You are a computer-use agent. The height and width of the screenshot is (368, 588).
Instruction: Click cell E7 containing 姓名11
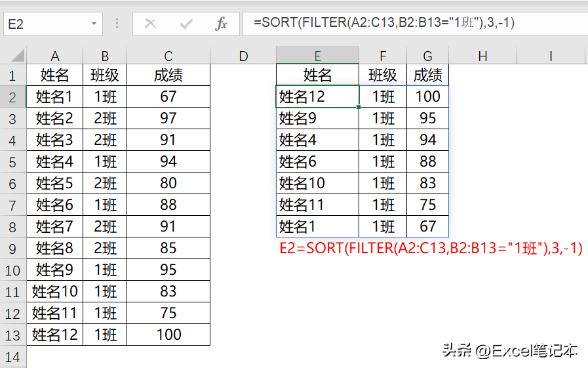pyautogui.click(x=318, y=205)
